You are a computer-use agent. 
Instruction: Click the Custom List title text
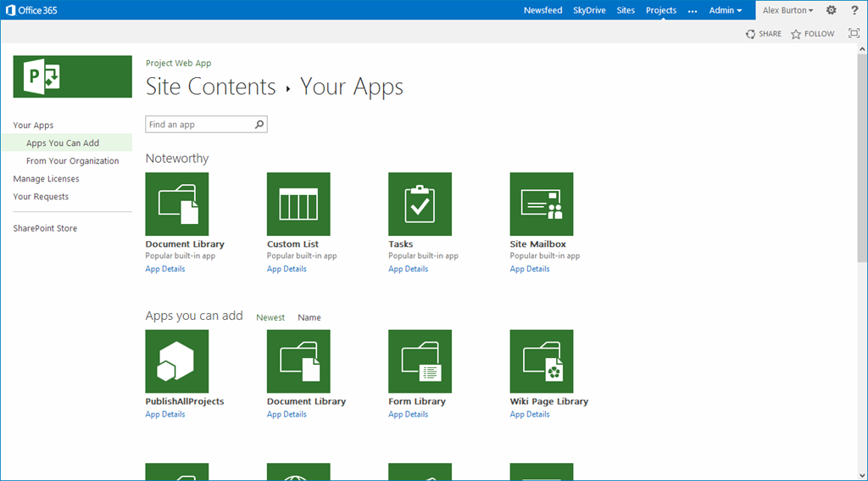pos(292,243)
